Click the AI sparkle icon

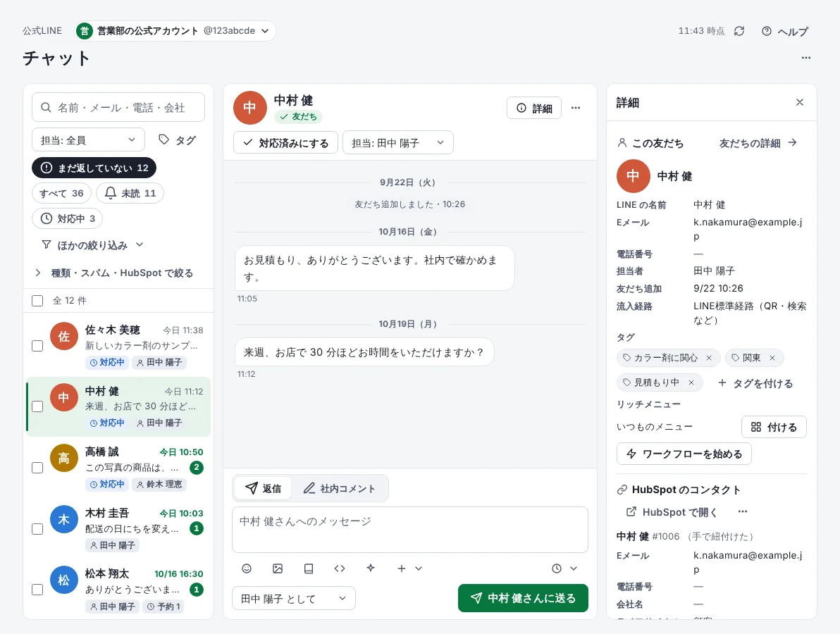click(x=371, y=568)
